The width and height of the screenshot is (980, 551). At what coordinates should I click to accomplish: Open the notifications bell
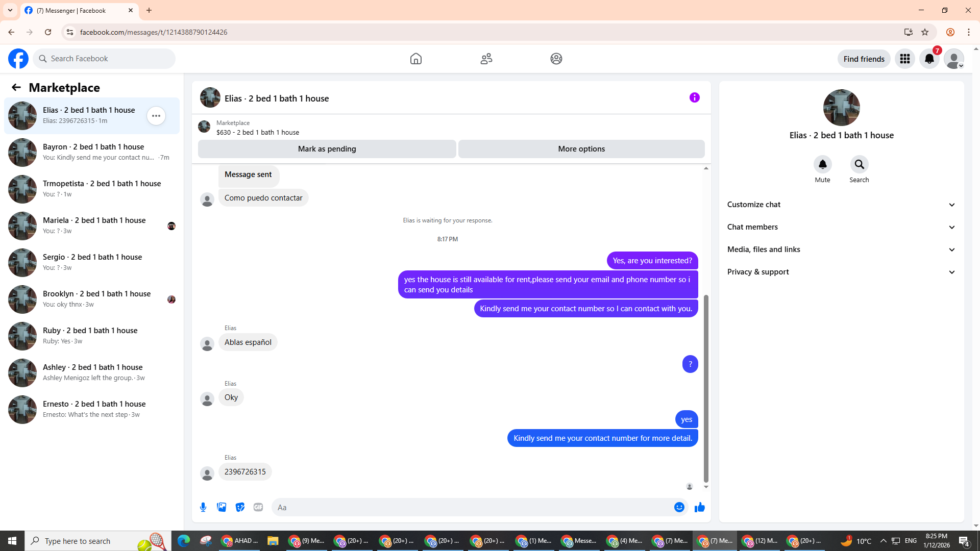(929, 59)
